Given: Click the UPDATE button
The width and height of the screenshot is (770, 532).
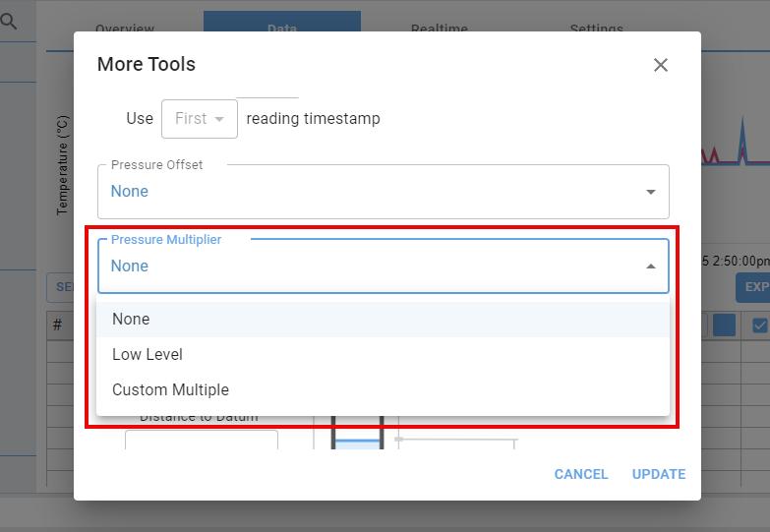Looking at the screenshot, I should (658, 474).
